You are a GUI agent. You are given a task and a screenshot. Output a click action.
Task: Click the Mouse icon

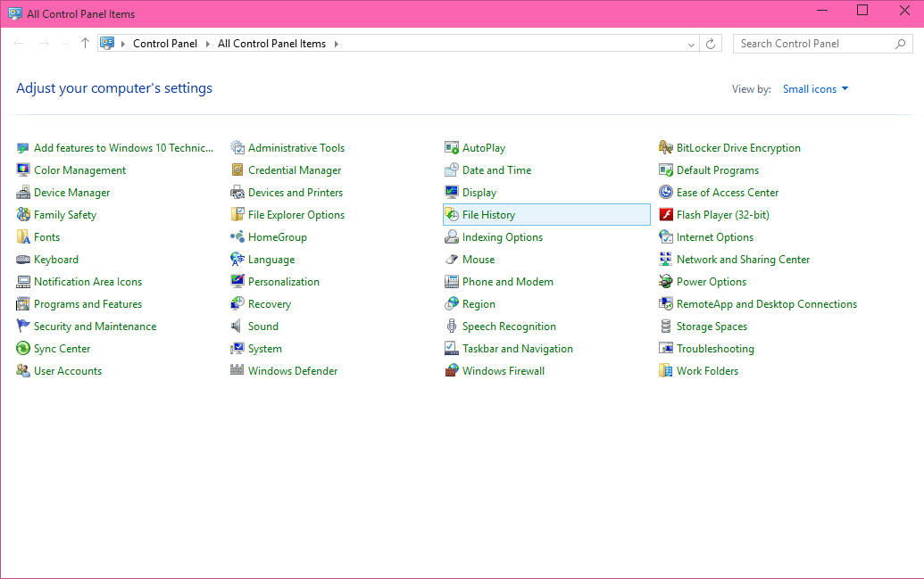[452, 260]
